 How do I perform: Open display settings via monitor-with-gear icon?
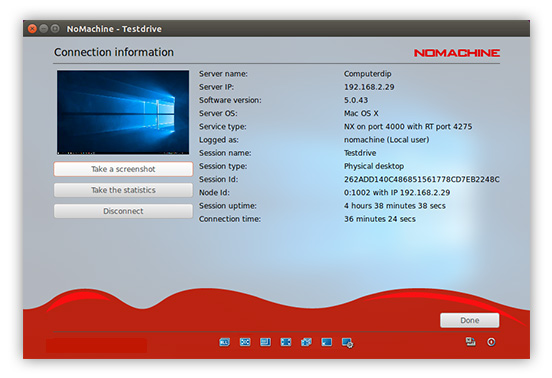pyautogui.click(x=347, y=342)
